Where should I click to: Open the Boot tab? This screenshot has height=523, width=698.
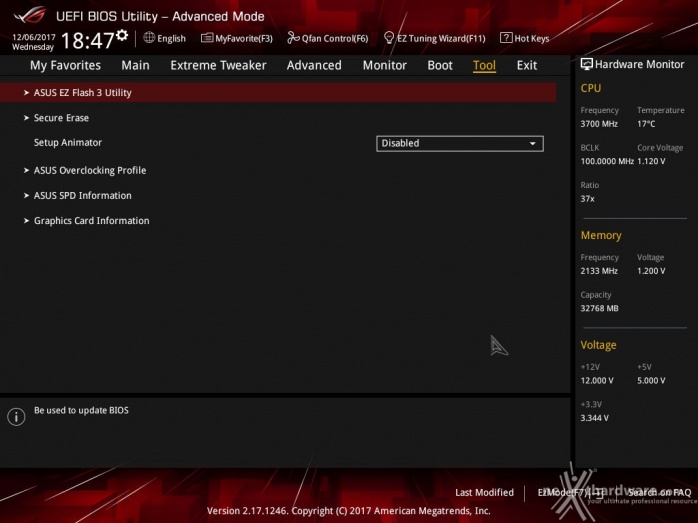tap(440, 65)
